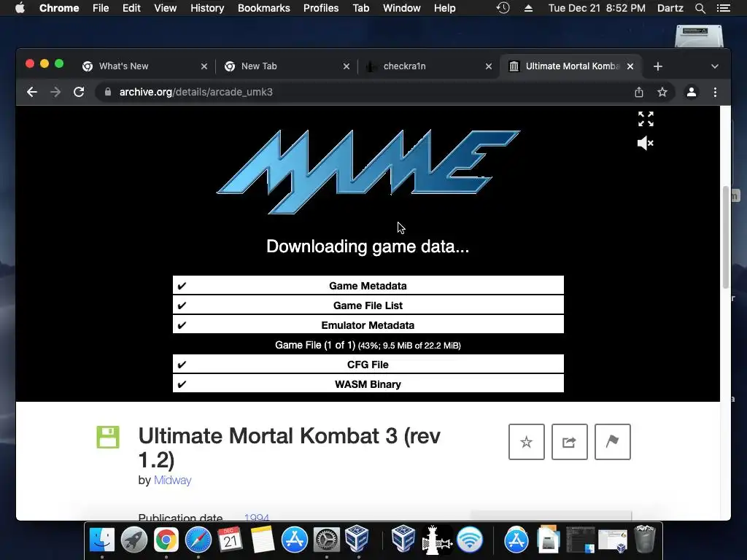This screenshot has width=747, height=560.
Task: Open the Apple menu
Action: [20, 8]
